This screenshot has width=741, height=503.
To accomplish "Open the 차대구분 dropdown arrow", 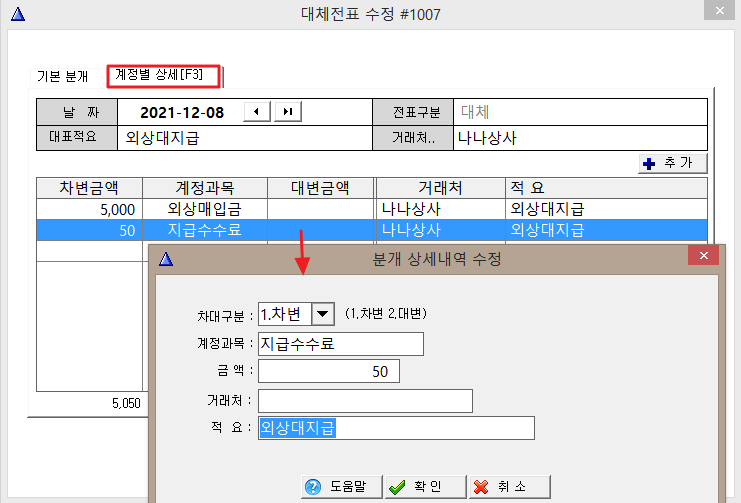I will pyautogui.click(x=323, y=314).
